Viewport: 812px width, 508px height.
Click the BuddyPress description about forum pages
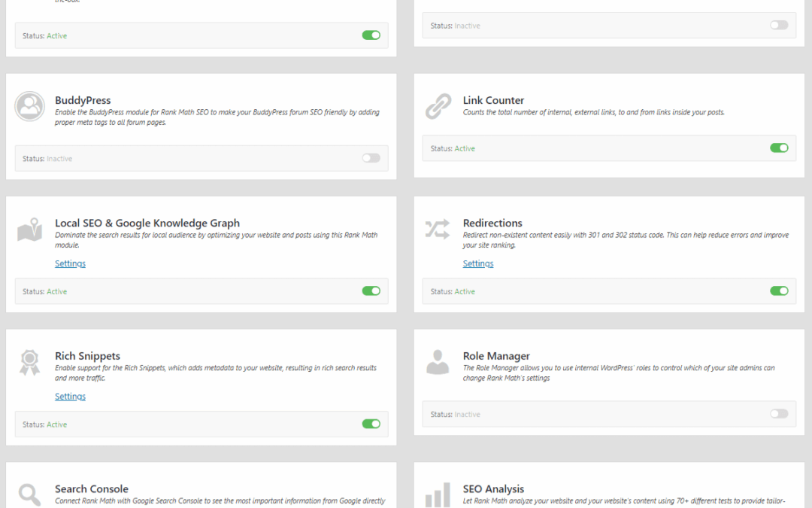click(x=217, y=117)
